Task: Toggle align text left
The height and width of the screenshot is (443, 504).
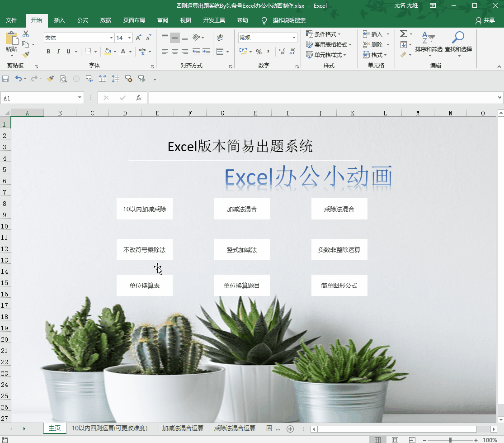Action: 165,52
